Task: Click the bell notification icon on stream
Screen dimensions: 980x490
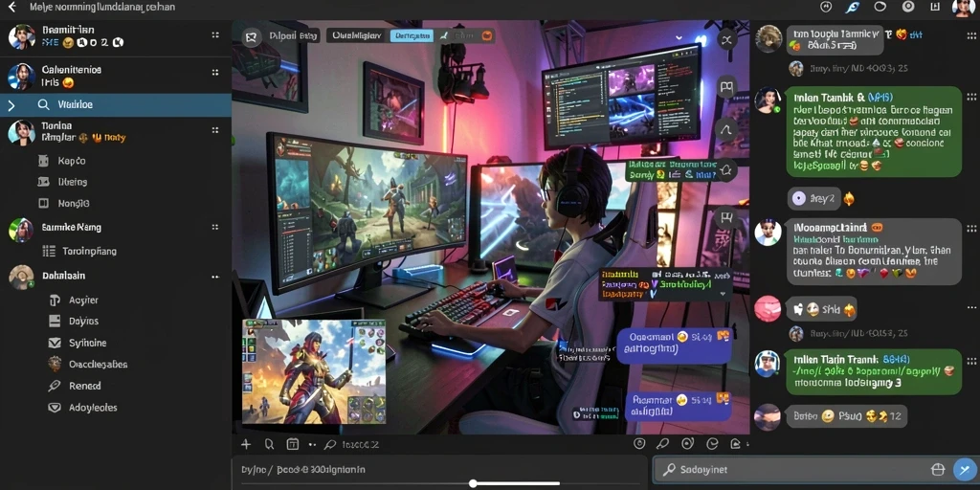Action: [x=726, y=169]
